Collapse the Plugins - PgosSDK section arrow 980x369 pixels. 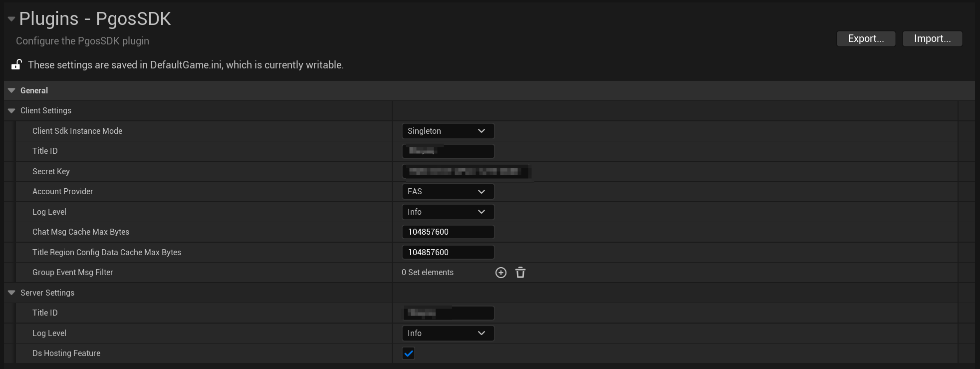[11, 19]
